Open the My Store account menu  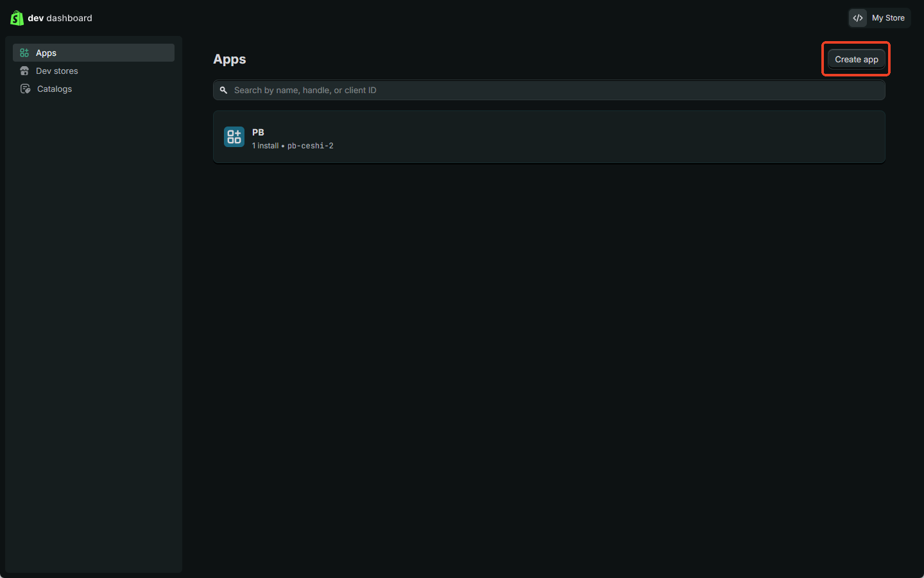(888, 18)
